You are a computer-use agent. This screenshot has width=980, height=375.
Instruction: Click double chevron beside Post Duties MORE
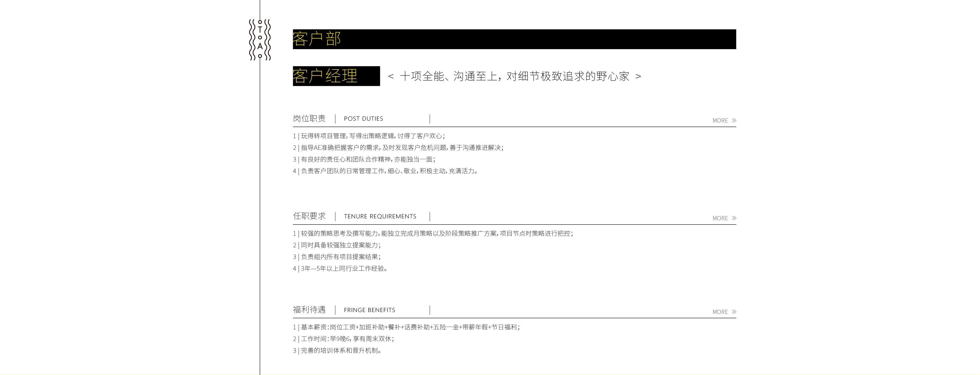[x=734, y=120]
